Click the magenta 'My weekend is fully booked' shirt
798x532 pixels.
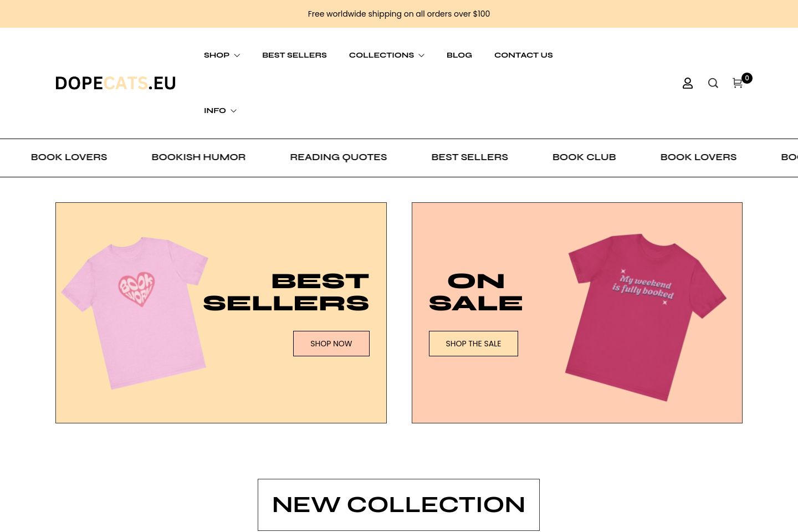[646, 317]
